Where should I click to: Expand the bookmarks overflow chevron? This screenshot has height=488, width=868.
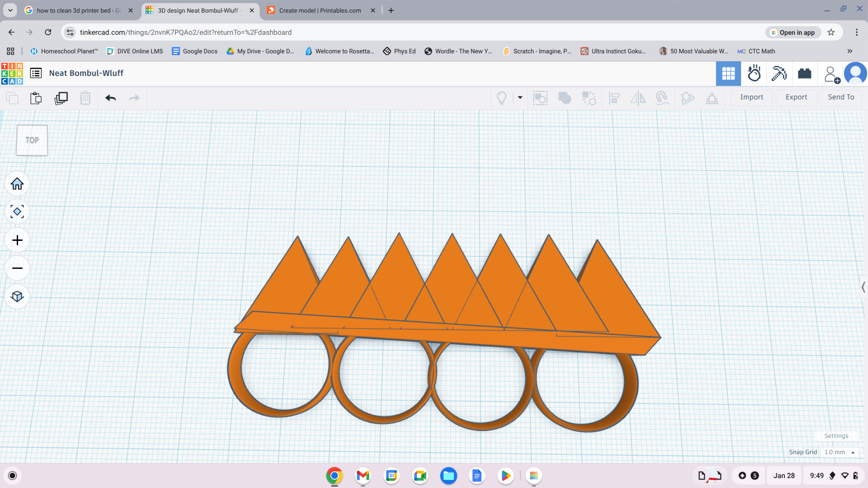coord(850,51)
